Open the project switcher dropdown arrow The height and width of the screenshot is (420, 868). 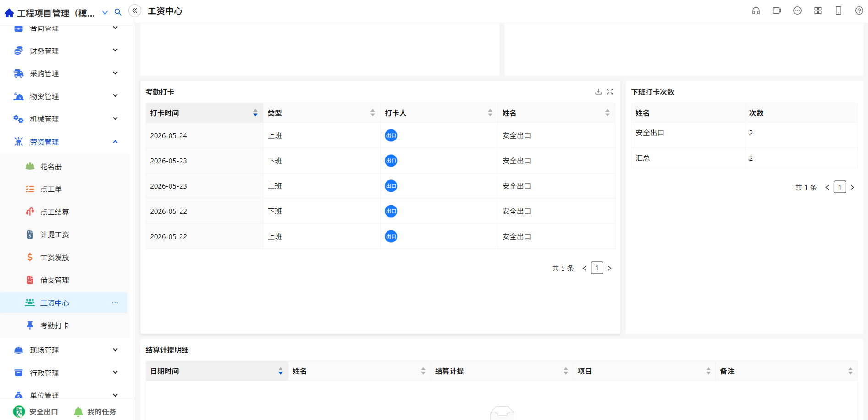tap(105, 12)
